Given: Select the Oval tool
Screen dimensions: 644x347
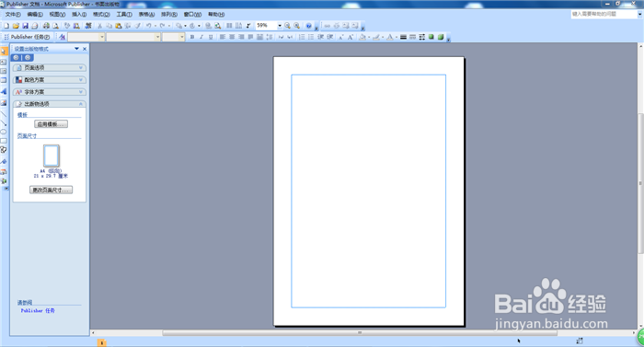Looking at the screenshot, I should point(4,132).
